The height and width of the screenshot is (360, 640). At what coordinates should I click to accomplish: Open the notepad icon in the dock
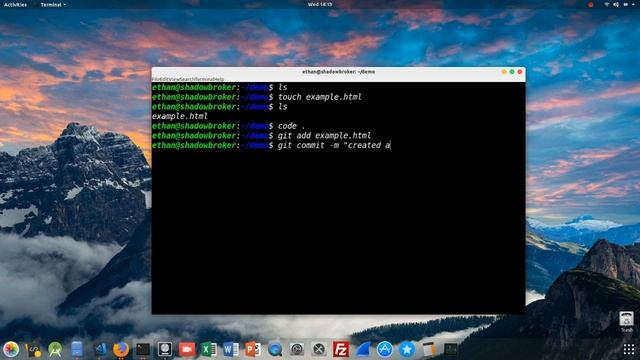(x=428, y=349)
